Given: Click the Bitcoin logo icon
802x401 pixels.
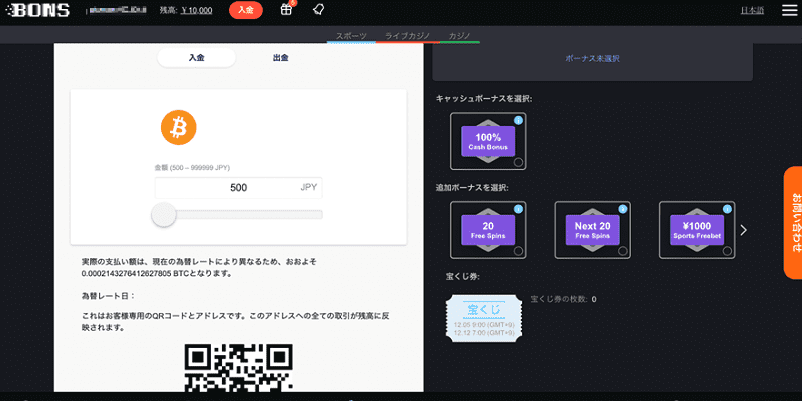Looking at the screenshot, I should click(179, 128).
